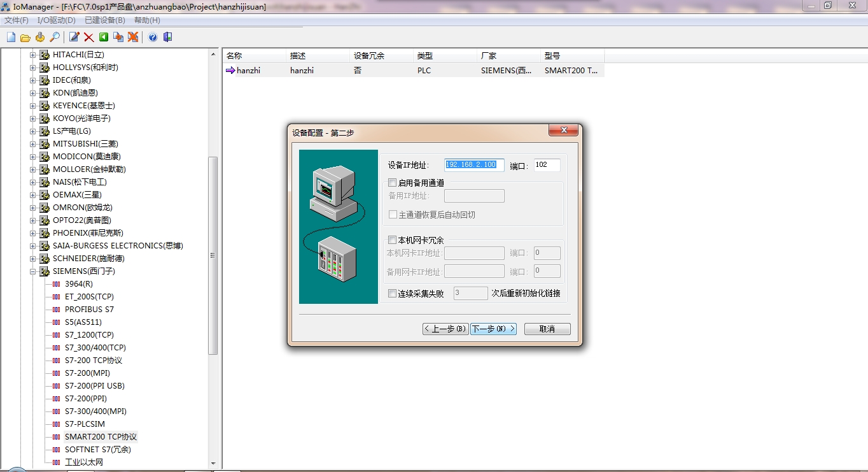Click the icon beside S7_1200(TCP)
The width and height of the screenshot is (868, 472).
tap(57, 335)
